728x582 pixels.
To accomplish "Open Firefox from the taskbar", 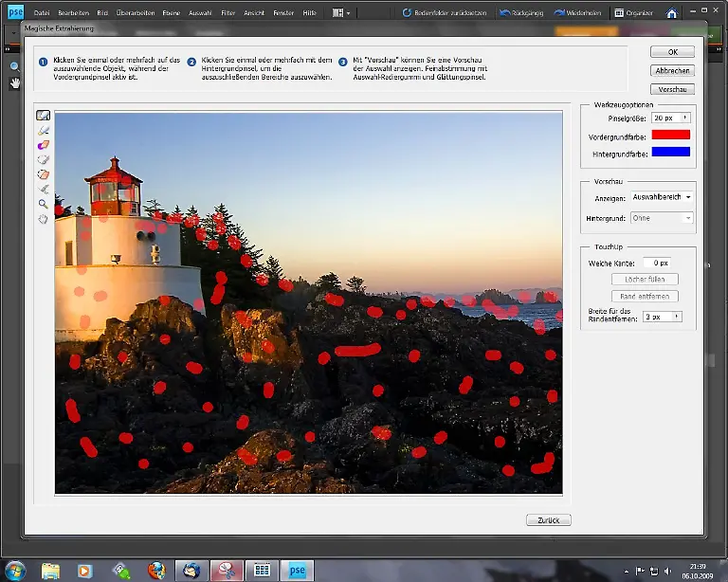I will tap(156, 571).
